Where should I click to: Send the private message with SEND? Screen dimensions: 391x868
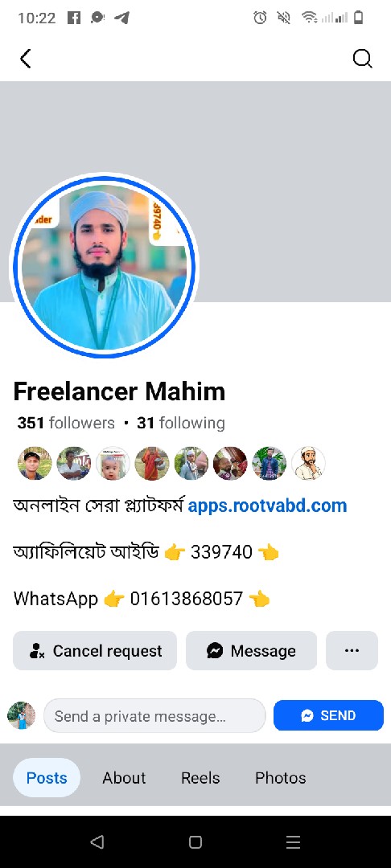point(328,715)
